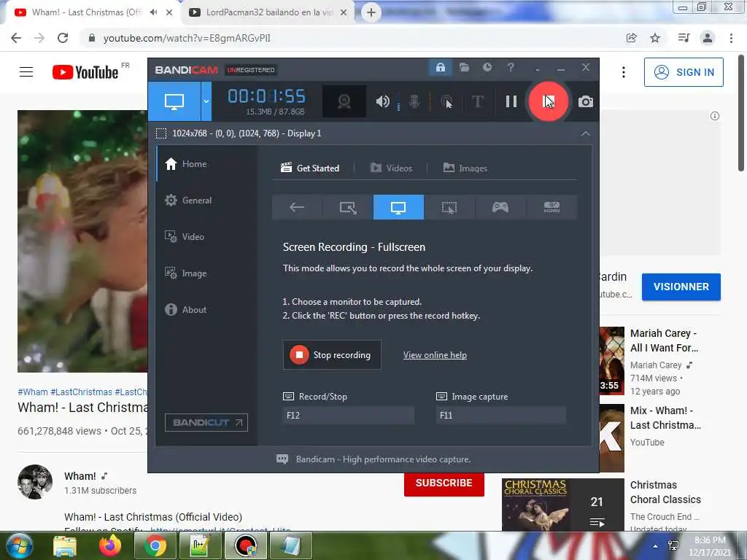Click the Bandicam lock icon

(x=440, y=68)
